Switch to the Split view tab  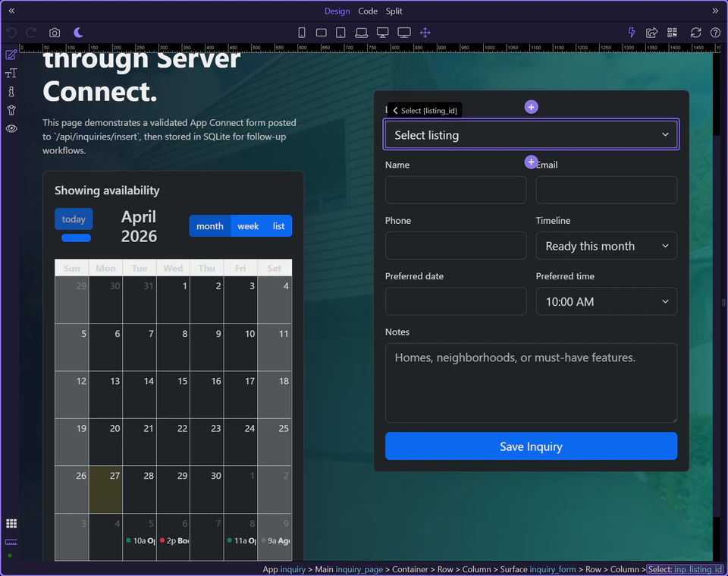tap(394, 11)
